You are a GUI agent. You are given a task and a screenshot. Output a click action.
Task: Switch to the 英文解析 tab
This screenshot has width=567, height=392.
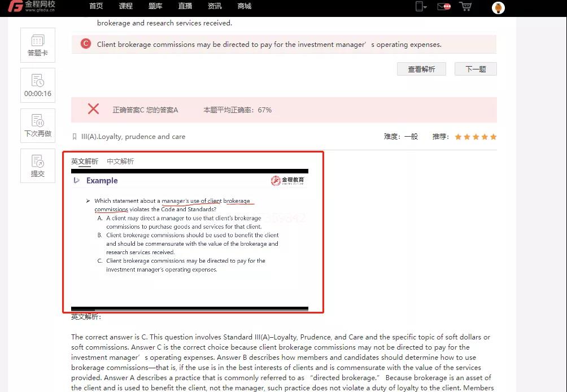pos(85,161)
